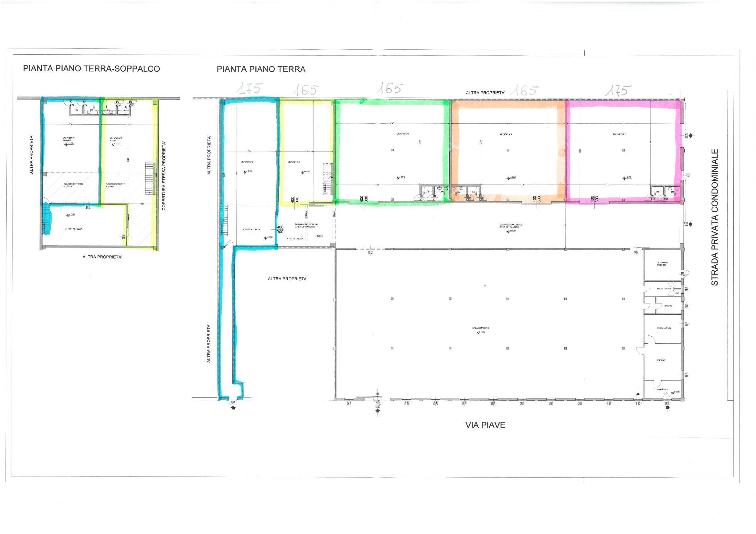The image size is (756, 534).
Task: Select CONTROSOFFITTO H 210cm under Deposito 5 soppalco
Action: click(x=115, y=185)
